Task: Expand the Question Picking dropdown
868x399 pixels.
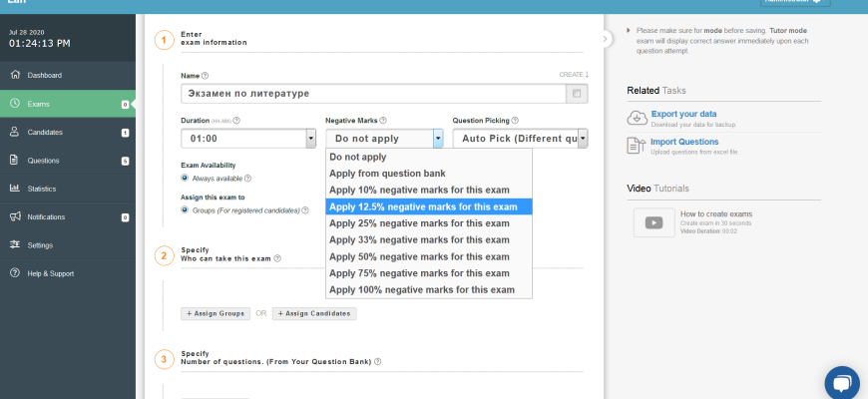Action: click(x=582, y=139)
